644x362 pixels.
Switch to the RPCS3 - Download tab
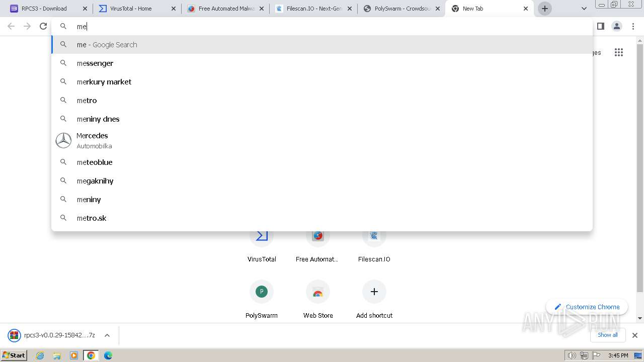pyautogui.click(x=45, y=9)
